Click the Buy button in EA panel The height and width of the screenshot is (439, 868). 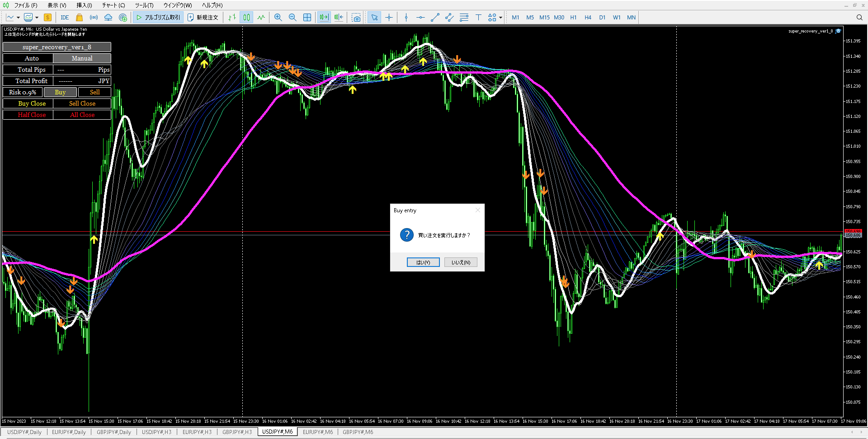pos(60,92)
